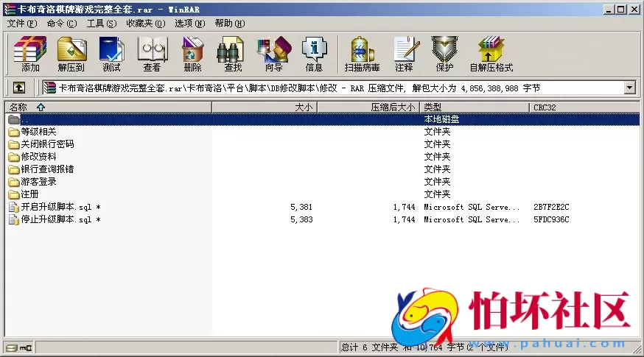644x357 pixels.
Task: Launch the 向导 (Wizard) tool
Action: coord(274,54)
